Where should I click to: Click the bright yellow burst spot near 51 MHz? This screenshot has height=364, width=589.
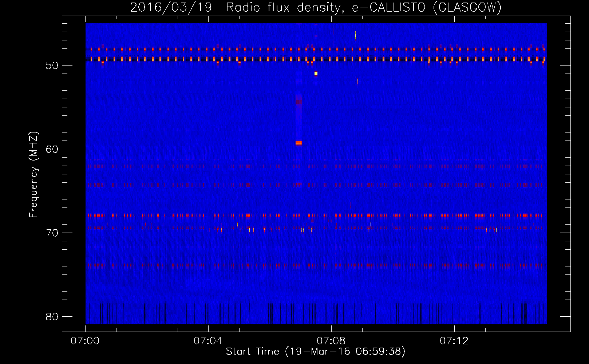click(316, 74)
